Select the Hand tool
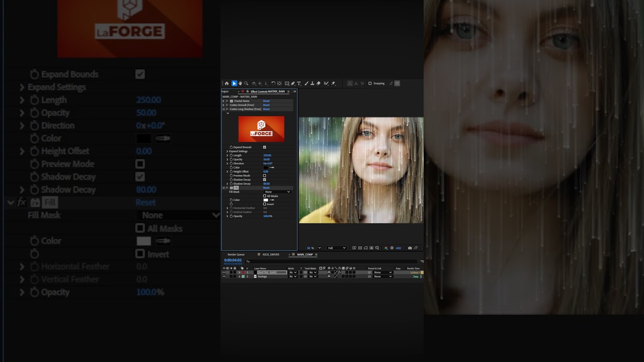Screen dimensions: 644x362 coord(240,83)
